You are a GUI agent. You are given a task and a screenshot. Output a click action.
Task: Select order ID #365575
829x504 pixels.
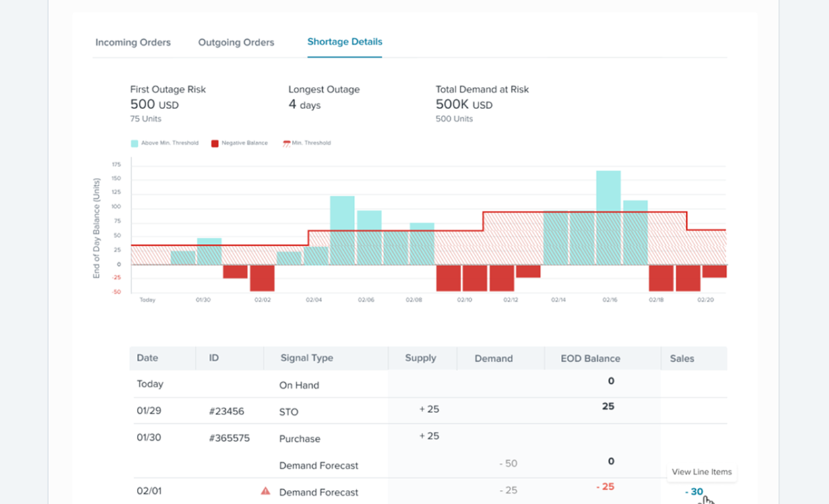(x=229, y=438)
